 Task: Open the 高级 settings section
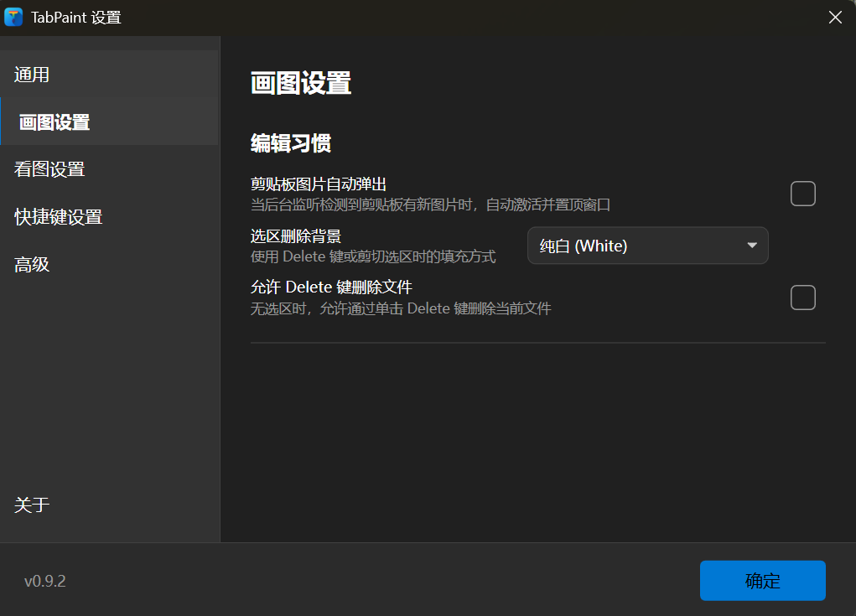coord(32,264)
